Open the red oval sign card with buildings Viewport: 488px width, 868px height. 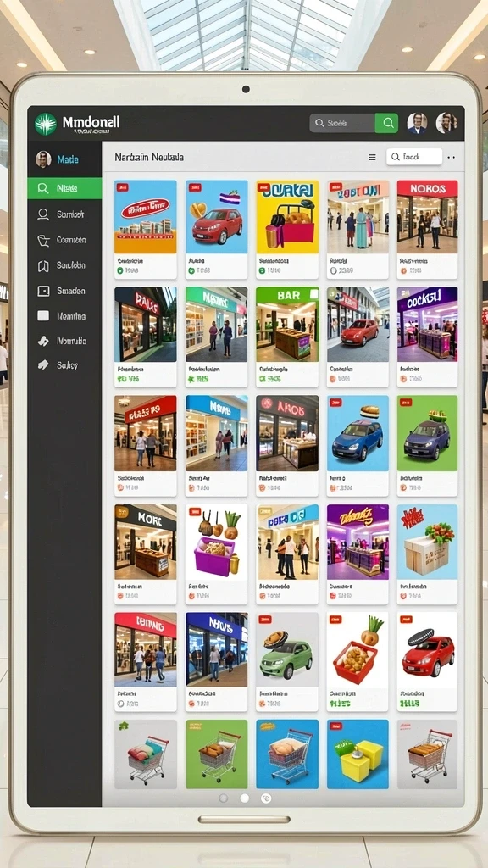point(146,229)
